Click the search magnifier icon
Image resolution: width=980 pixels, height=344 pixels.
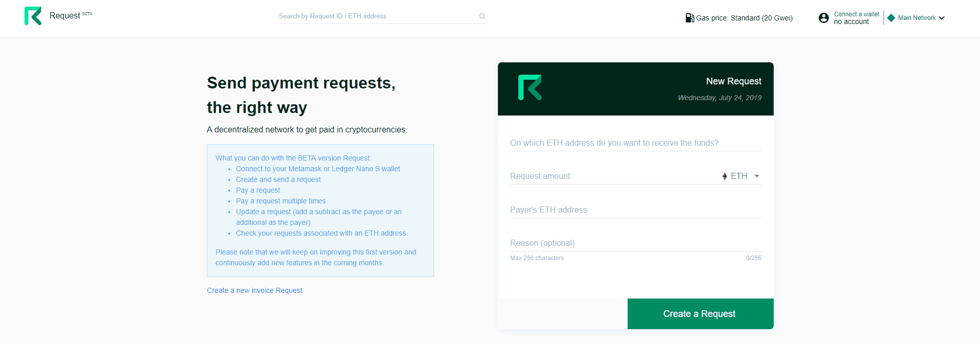(482, 16)
